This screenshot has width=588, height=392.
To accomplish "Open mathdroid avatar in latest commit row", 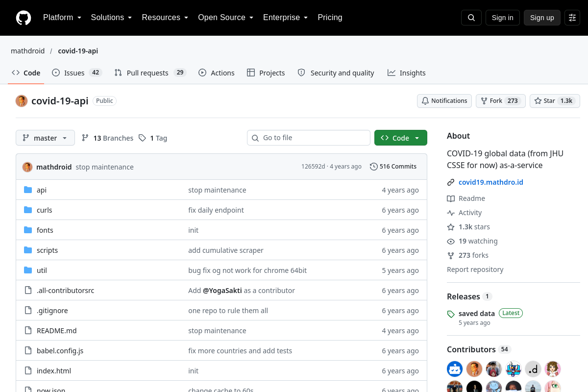I will pos(27,167).
